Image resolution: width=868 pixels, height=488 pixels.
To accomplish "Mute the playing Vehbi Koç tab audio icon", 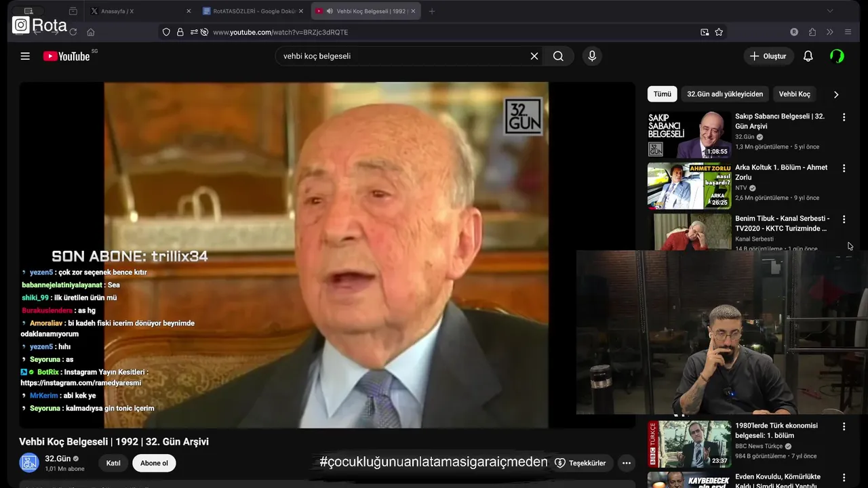I will coord(330,12).
